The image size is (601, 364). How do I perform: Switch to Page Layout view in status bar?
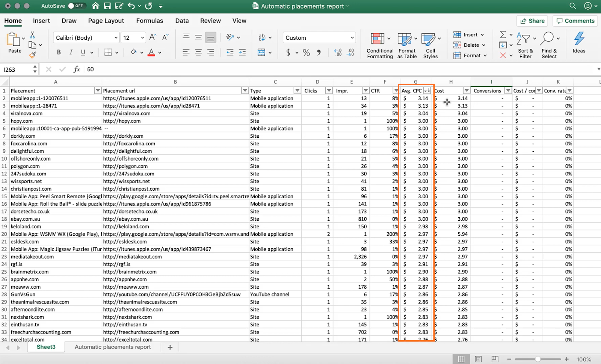pyautogui.click(x=478, y=359)
